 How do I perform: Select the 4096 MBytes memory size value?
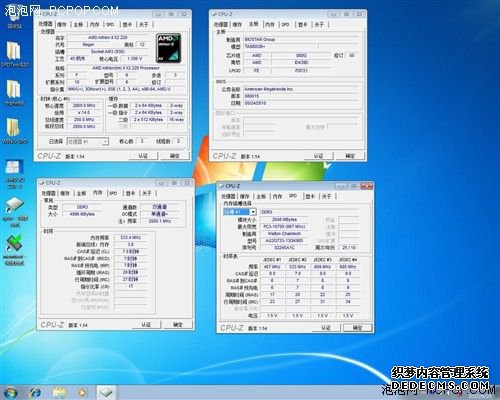coord(82,214)
